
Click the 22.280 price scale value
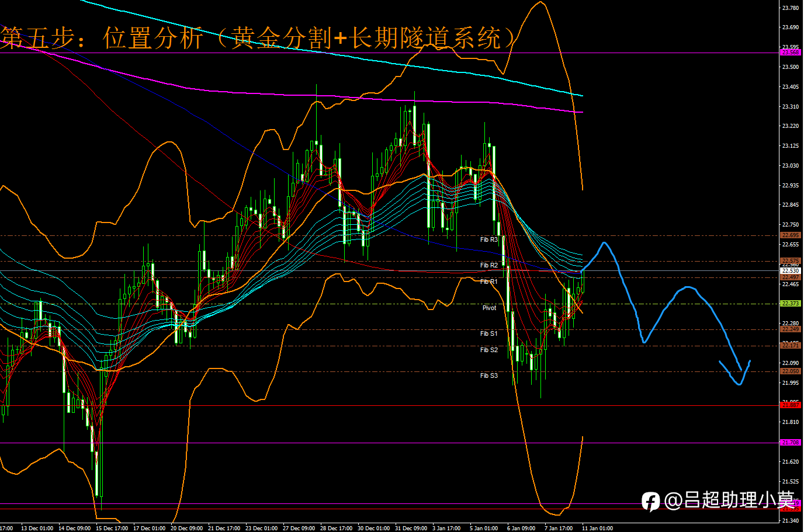[791, 324]
